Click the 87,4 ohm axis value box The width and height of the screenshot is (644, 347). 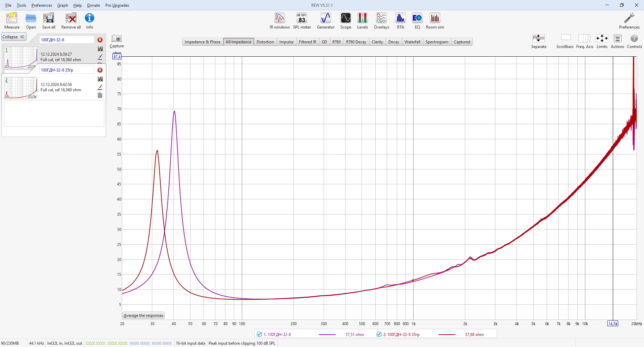[117, 57]
